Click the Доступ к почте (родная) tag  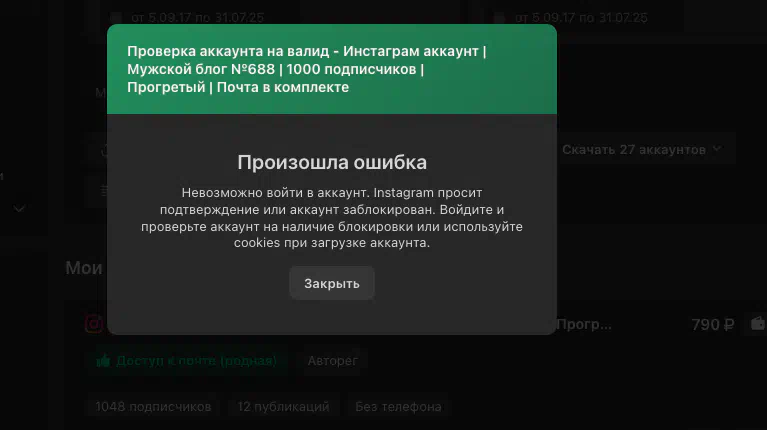pos(187,361)
